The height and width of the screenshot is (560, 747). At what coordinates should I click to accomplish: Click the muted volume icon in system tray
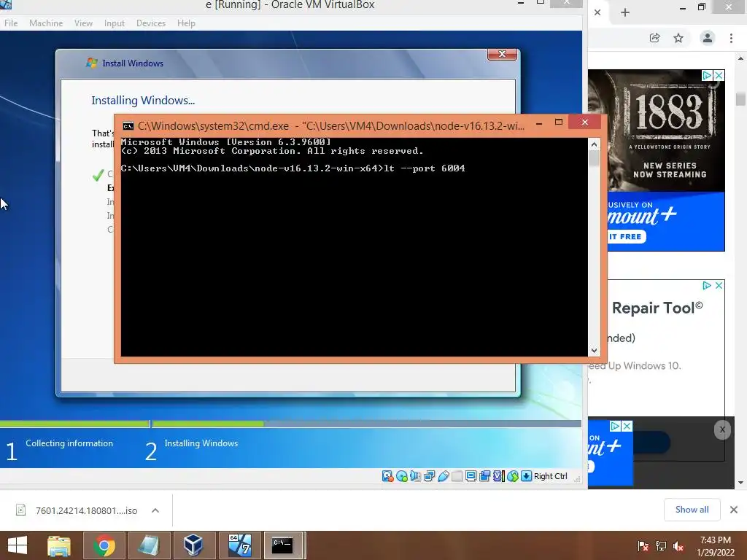pos(678,546)
